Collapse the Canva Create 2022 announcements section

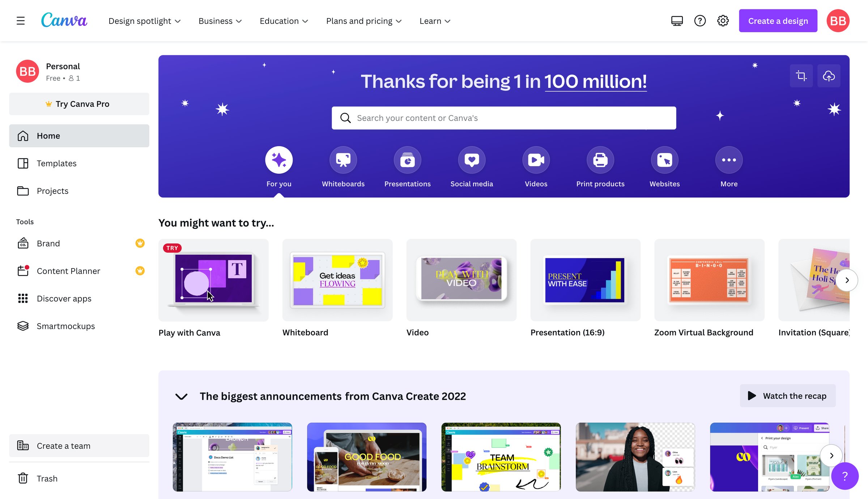(x=181, y=396)
